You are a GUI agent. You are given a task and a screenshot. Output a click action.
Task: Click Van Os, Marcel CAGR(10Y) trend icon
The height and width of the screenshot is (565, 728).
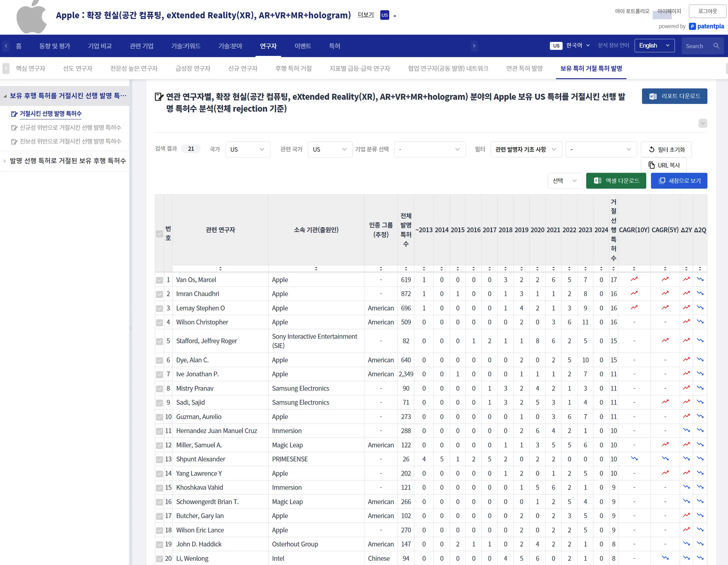click(634, 280)
